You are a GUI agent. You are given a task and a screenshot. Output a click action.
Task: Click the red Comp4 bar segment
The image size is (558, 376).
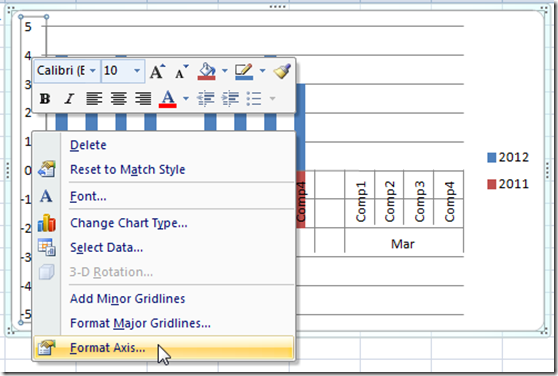click(301, 200)
